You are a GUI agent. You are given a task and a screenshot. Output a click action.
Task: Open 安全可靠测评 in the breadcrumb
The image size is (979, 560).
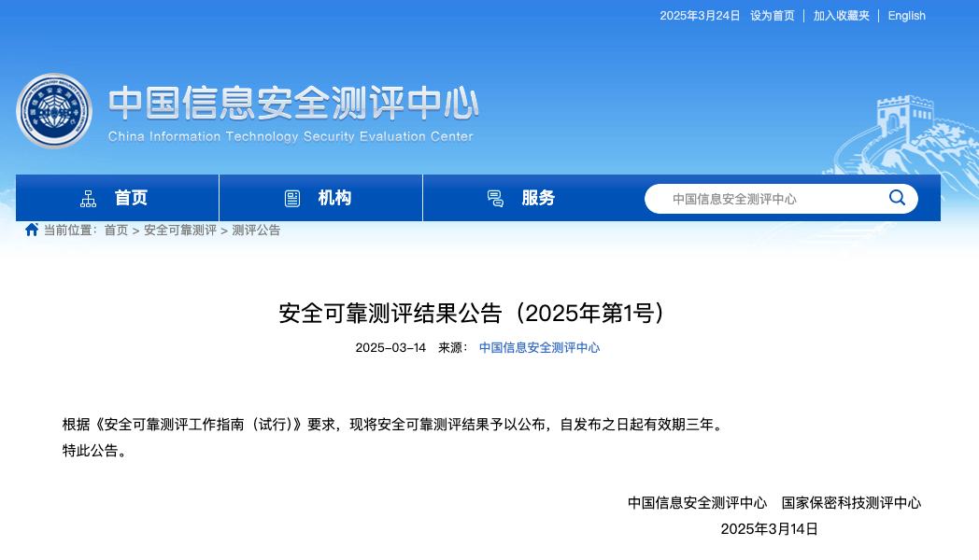179,231
